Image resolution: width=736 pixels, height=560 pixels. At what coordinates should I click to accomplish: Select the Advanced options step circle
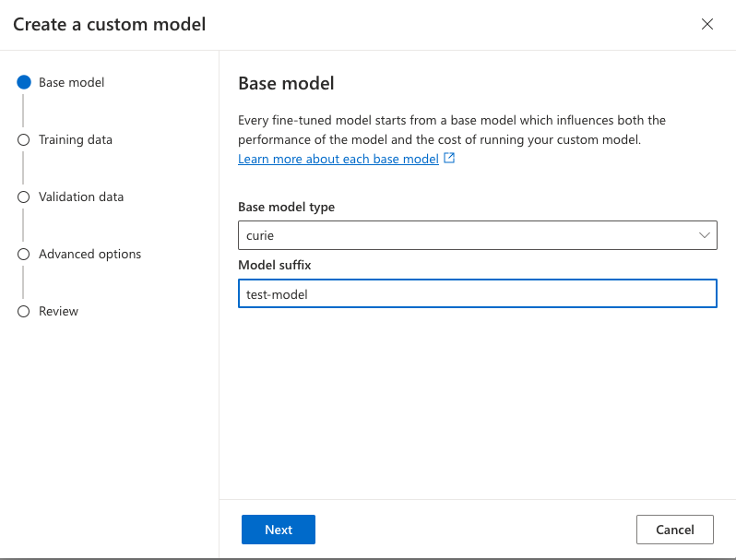pyautogui.click(x=24, y=254)
